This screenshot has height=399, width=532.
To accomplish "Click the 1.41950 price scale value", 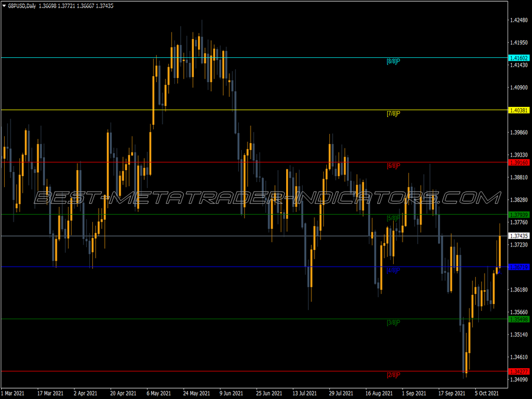I will (519, 43).
